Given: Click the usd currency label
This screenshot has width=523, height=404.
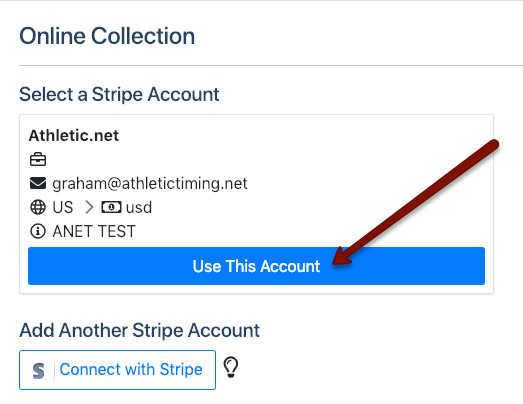Looking at the screenshot, I should click(139, 208).
